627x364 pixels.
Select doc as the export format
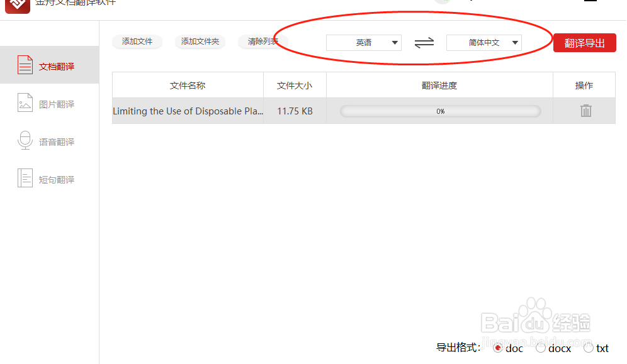click(x=497, y=347)
